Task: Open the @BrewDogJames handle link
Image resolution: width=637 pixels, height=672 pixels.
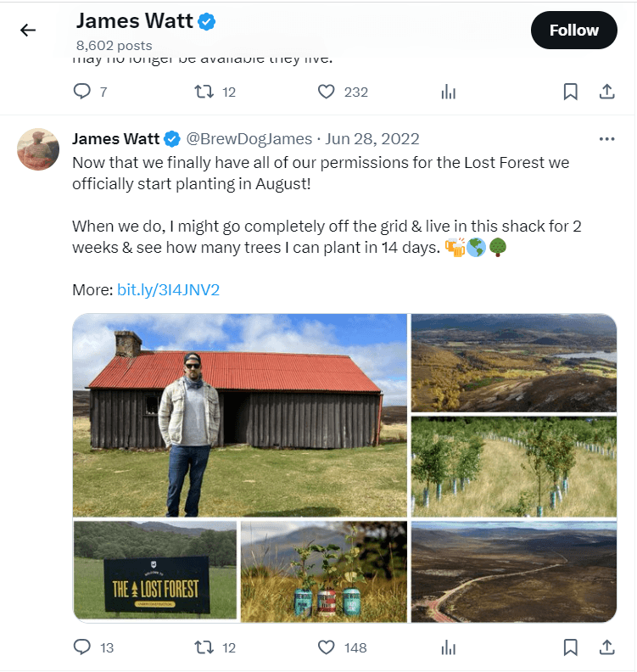Action: tap(250, 139)
